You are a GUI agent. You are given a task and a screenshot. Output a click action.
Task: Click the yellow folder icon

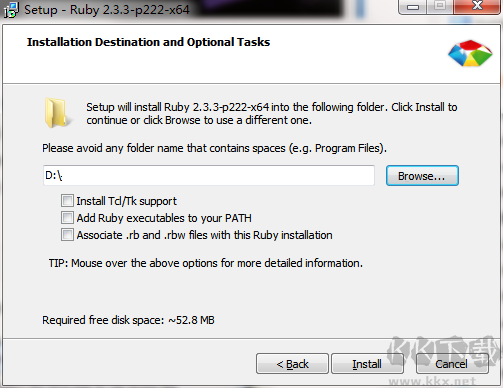57,113
